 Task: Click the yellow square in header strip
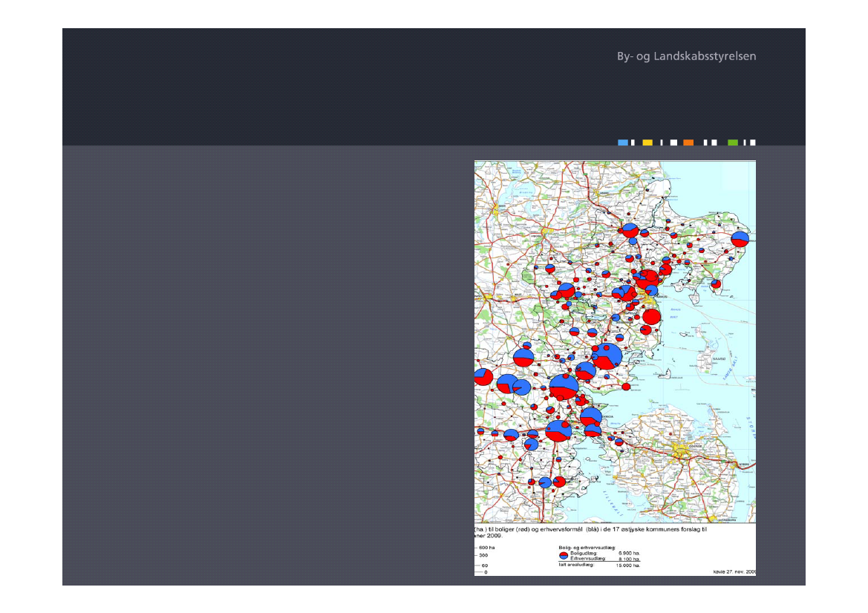(x=647, y=142)
